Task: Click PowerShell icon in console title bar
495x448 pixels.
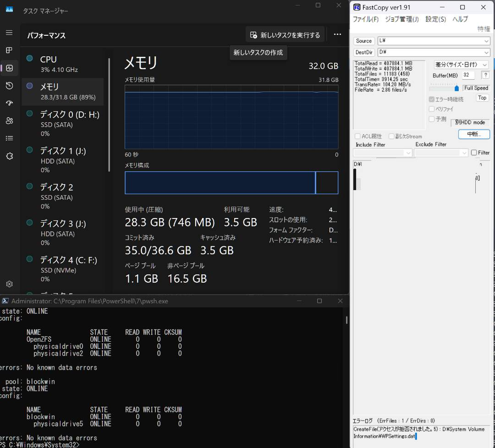Action: coord(5,301)
